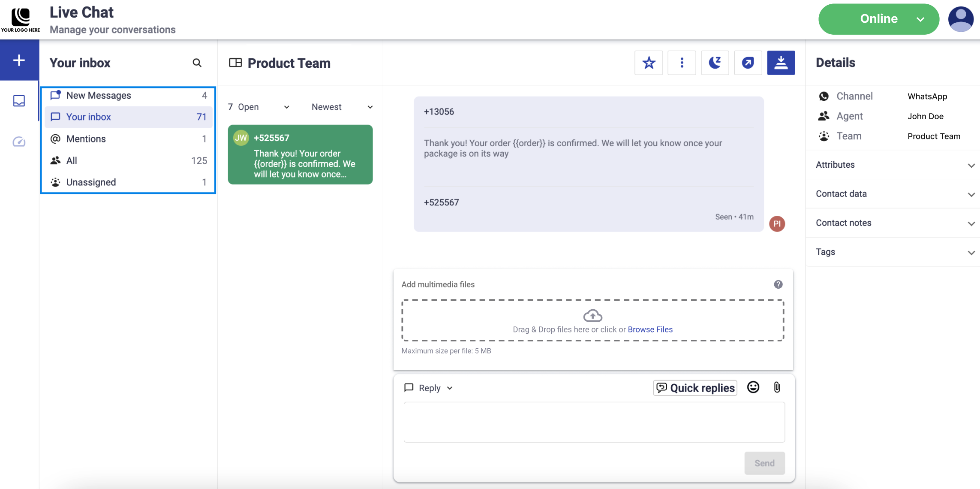Image resolution: width=980 pixels, height=489 pixels.
Task: Click the paperclip attachment icon
Action: pos(777,387)
